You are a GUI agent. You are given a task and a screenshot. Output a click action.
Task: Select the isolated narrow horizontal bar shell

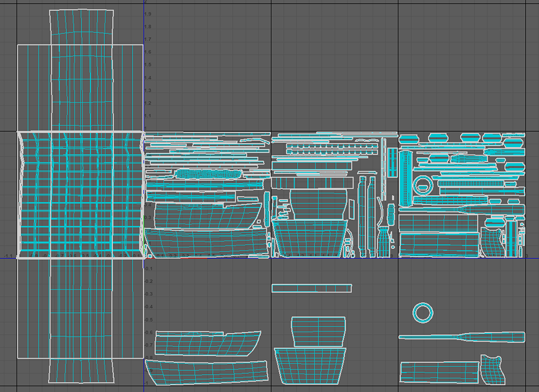(311, 288)
